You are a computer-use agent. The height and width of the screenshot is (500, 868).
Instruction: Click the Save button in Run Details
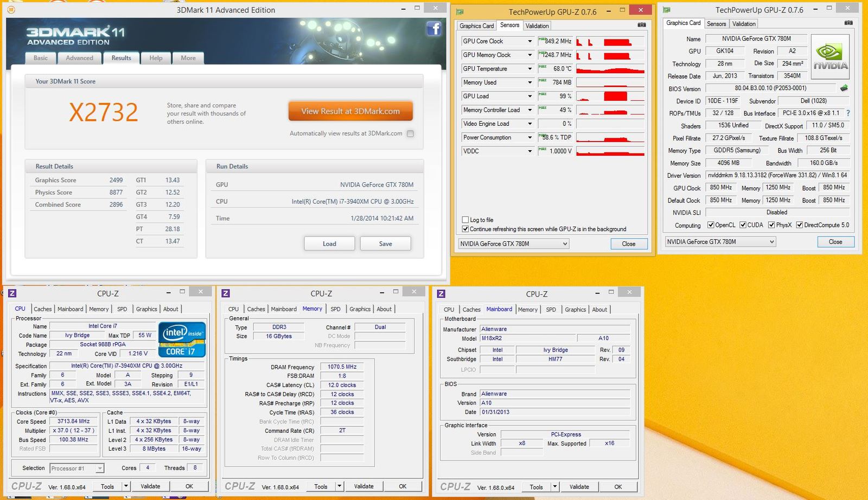[x=386, y=243]
